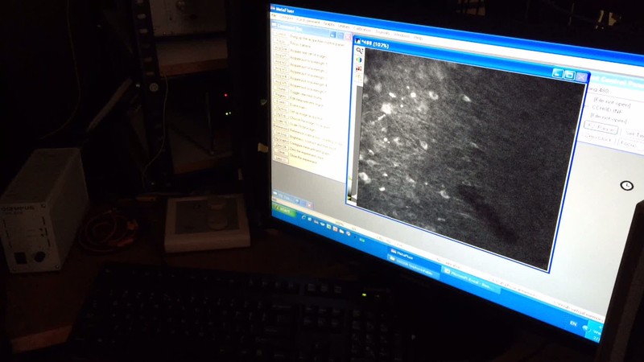Viewport: 644px width, 362px height.
Task: Close the 488 image window
Action: pyautogui.click(x=581, y=76)
